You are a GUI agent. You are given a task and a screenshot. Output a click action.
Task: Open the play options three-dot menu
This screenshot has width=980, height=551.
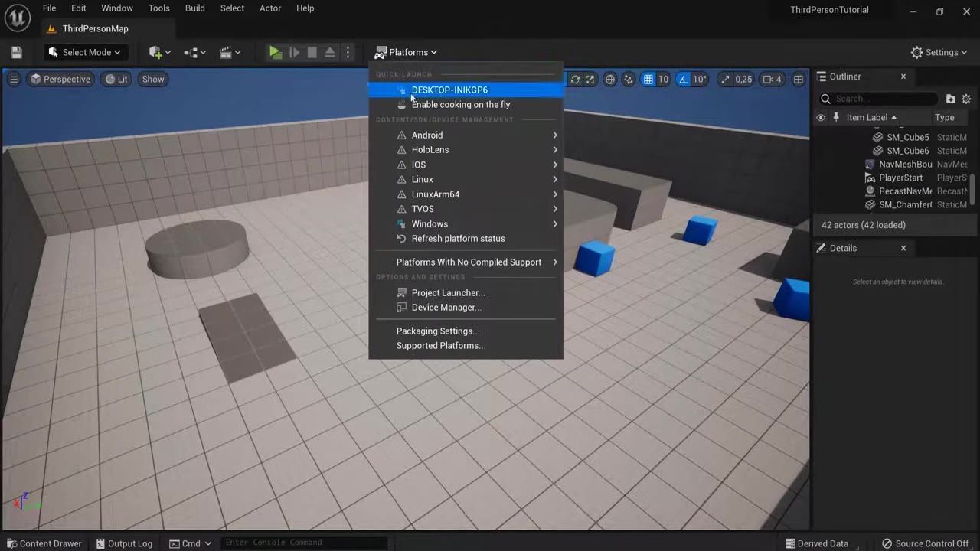coord(348,52)
